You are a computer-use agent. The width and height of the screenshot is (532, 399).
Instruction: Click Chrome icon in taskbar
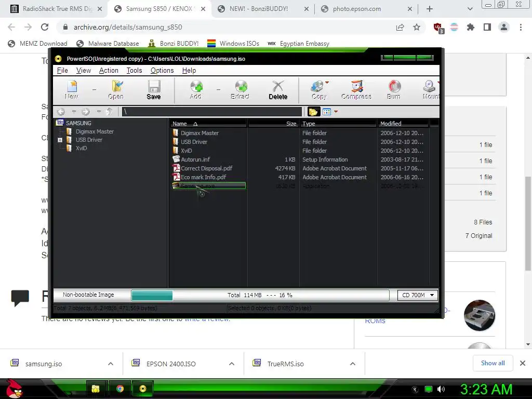120,389
